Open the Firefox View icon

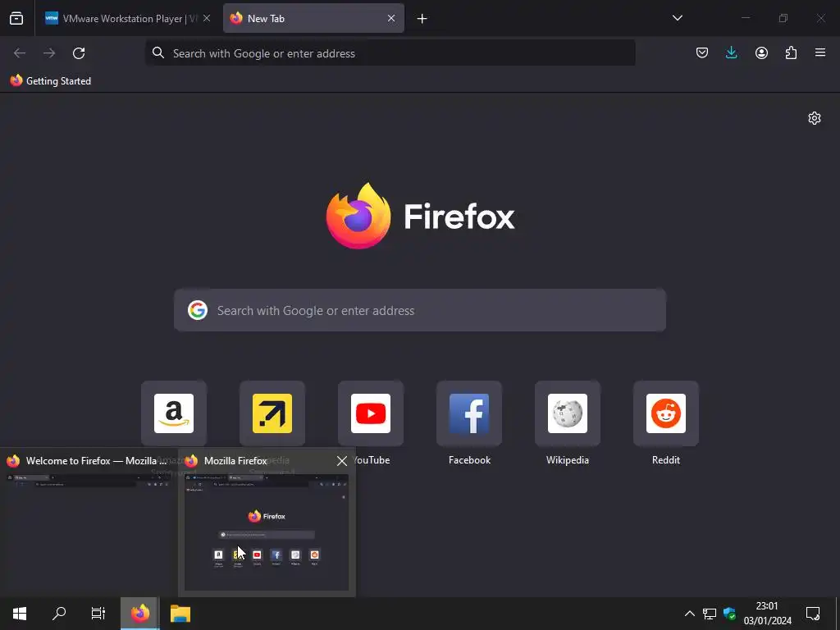coord(16,18)
